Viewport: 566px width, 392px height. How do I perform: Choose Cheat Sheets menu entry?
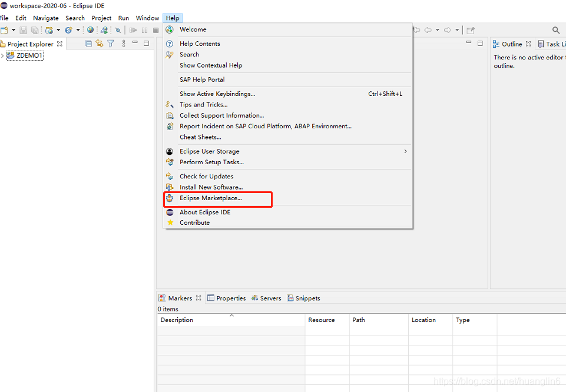pos(287,137)
